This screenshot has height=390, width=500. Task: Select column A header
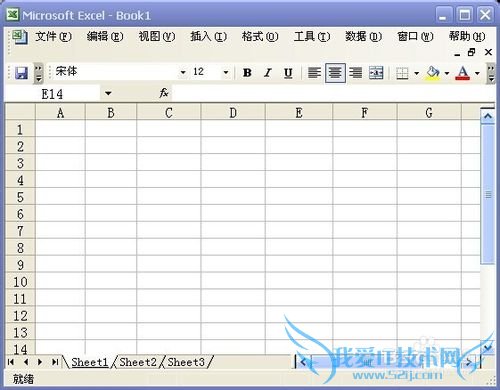[x=60, y=113]
